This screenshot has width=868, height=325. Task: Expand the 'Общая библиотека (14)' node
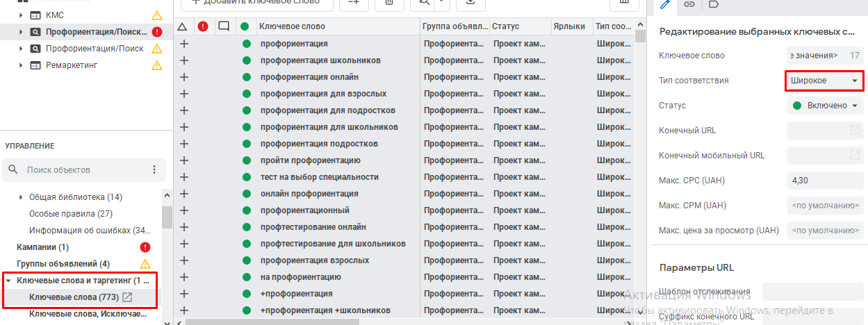click(21, 197)
